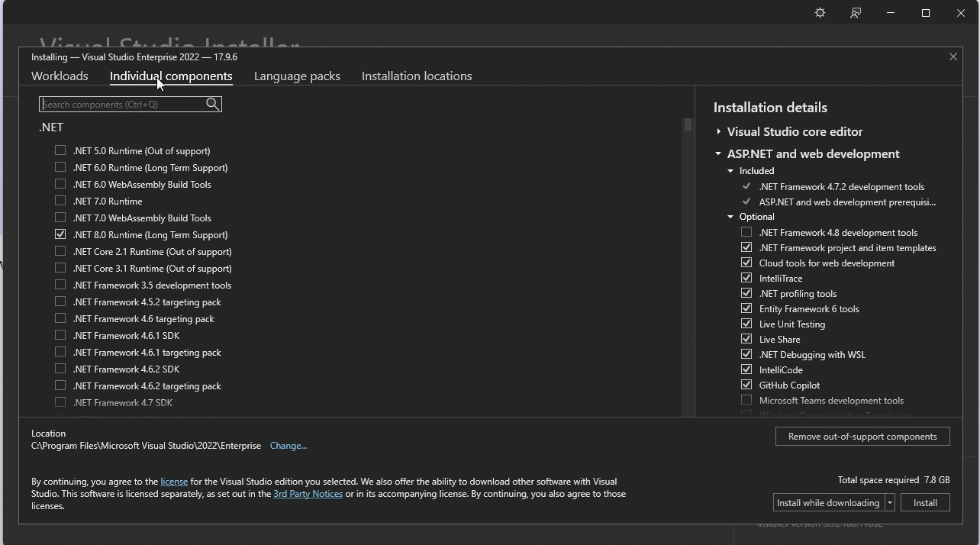Check .NET 7.0 WebAssembly Build Tools
This screenshot has height=545, width=980.
coord(60,218)
